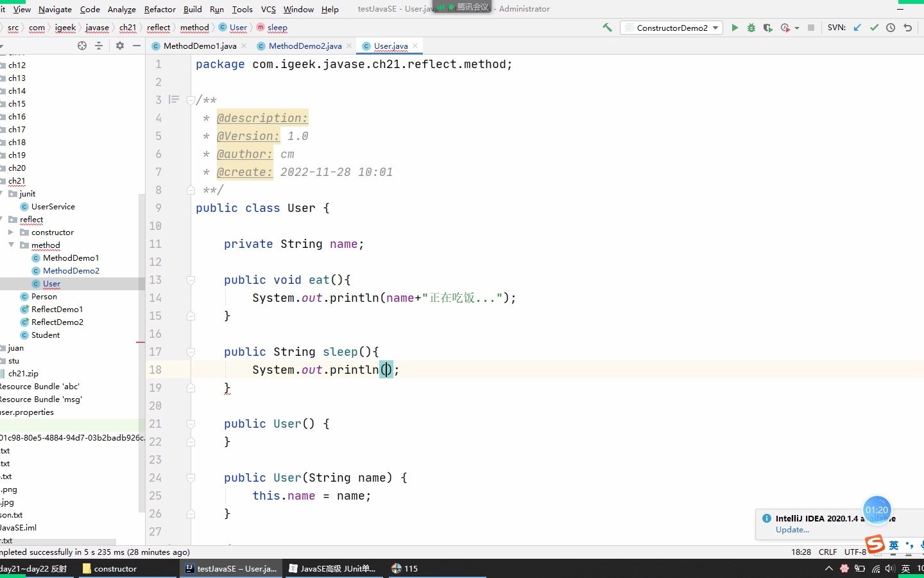Open the Navigate menu
Viewport: 924px width, 578px height.
click(x=55, y=9)
